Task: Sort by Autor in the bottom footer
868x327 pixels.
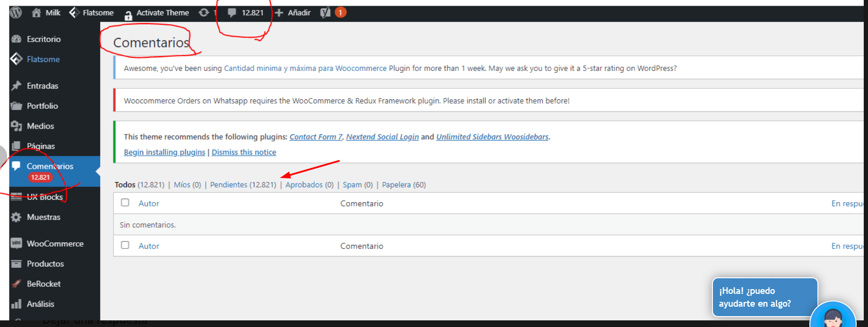Action: (149, 246)
